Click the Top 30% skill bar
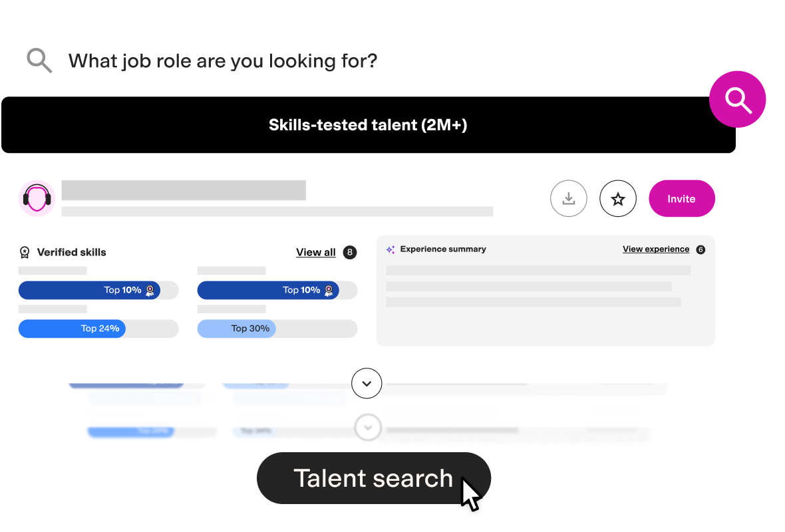785x532 pixels. click(x=277, y=329)
